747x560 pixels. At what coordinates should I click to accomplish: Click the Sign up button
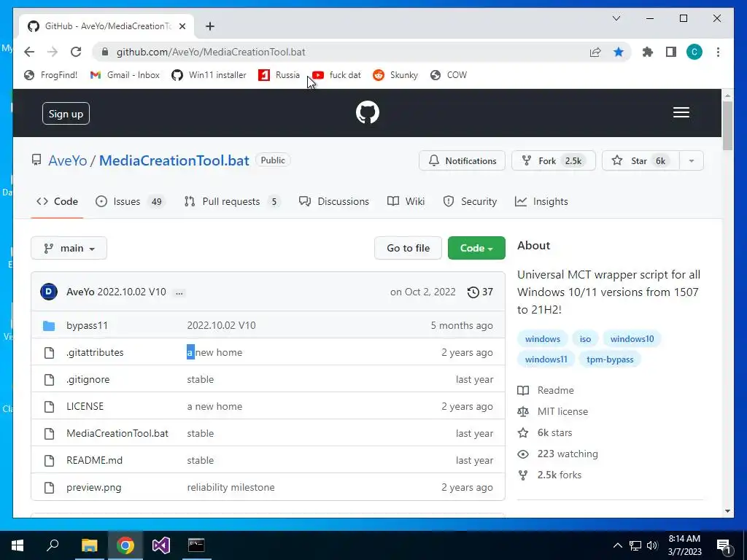66,114
